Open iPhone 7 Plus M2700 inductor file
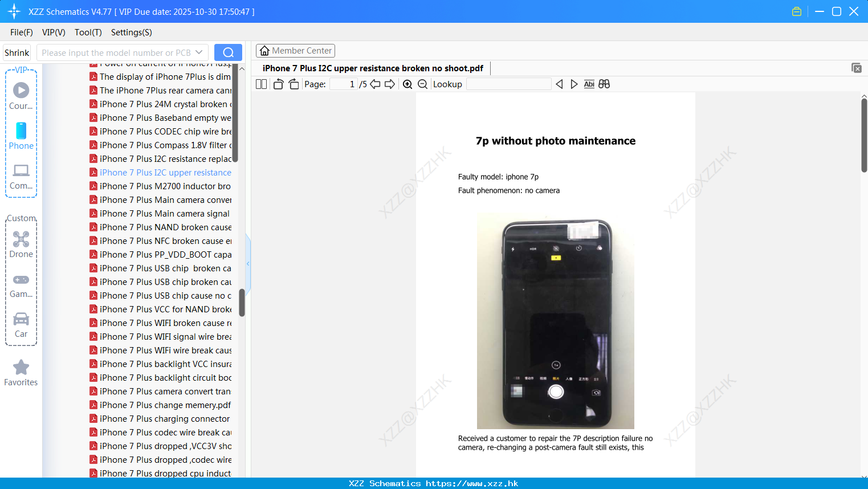The image size is (868, 489). 161,186
